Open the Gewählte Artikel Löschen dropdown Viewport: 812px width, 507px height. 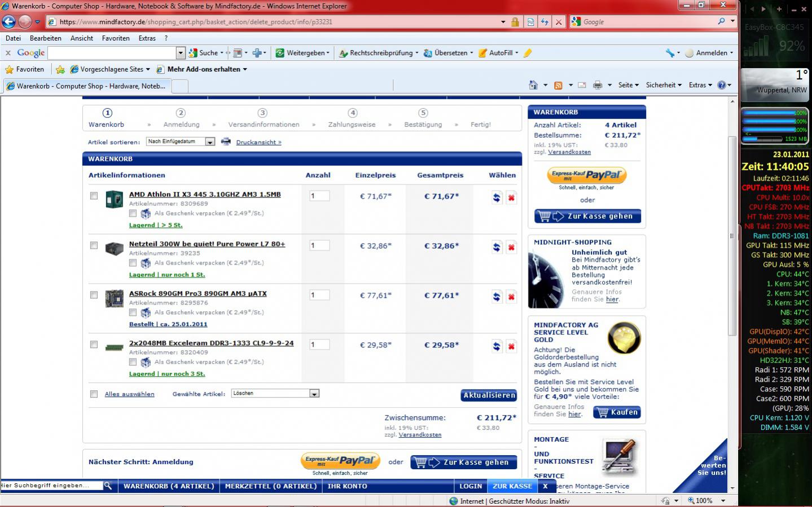pyautogui.click(x=275, y=394)
